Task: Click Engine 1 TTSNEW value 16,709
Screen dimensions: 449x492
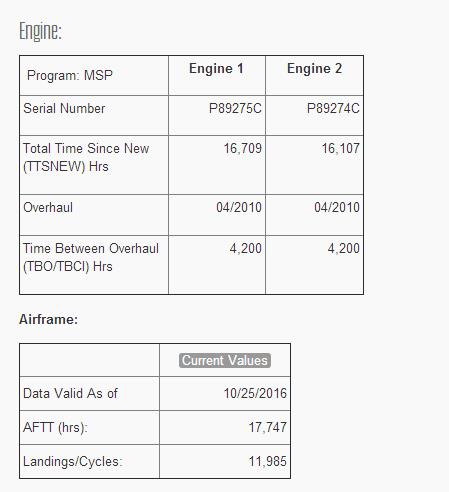Action: 243,148
